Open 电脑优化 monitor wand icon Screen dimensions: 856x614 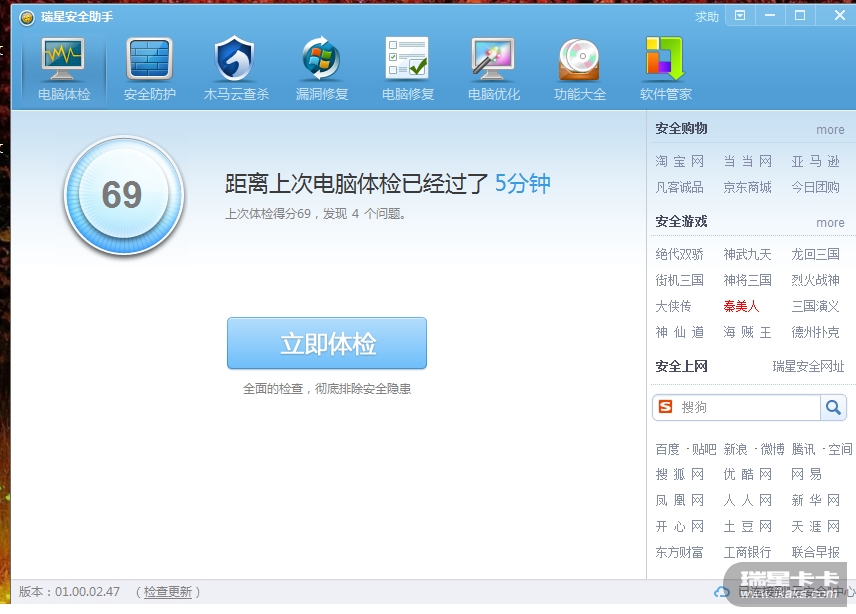click(494, 59)
